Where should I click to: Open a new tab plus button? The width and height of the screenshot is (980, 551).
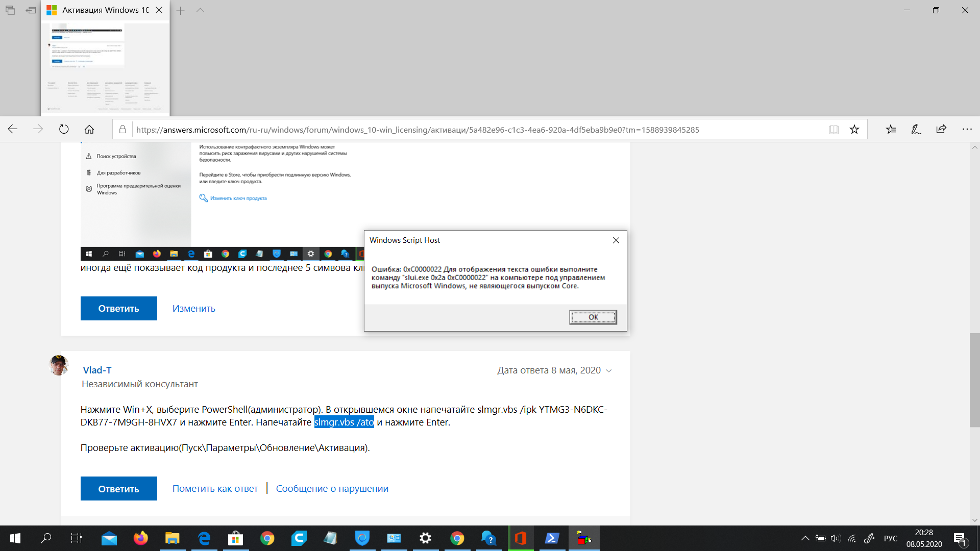[180, 10]
